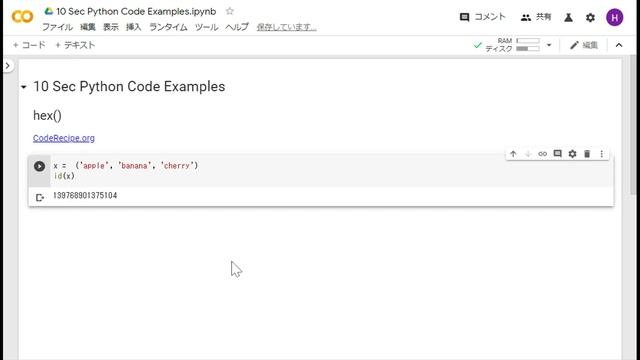Image resolution: width=640 pixels, height=360 pixels.
Task: Add a code cell with + コード
Action: pos(29,45)
